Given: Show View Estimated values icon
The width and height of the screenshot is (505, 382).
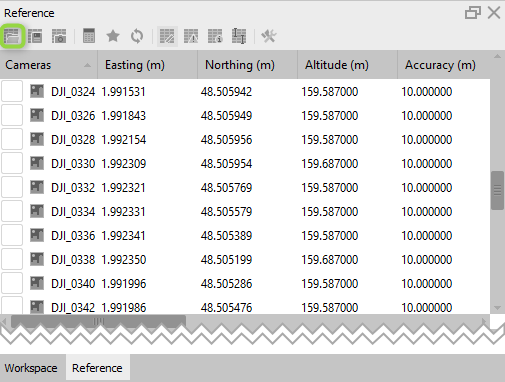Looking at the screenshot, I should click(x=215, y=36).
